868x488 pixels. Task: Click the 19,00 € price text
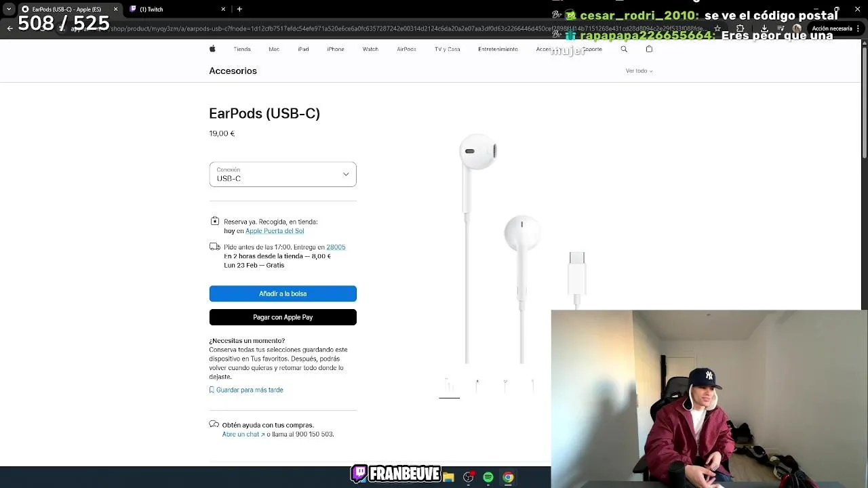pos(222,134)
